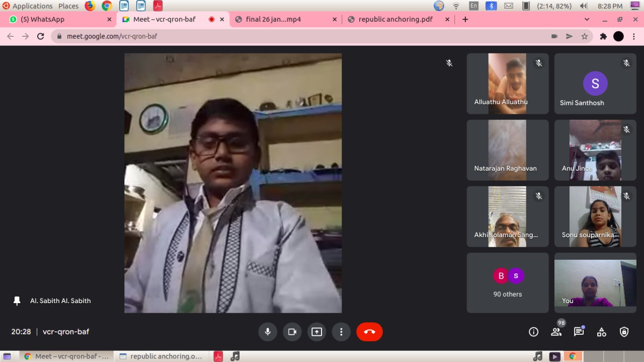Click the Present now screen-share icon

[316, 332]
